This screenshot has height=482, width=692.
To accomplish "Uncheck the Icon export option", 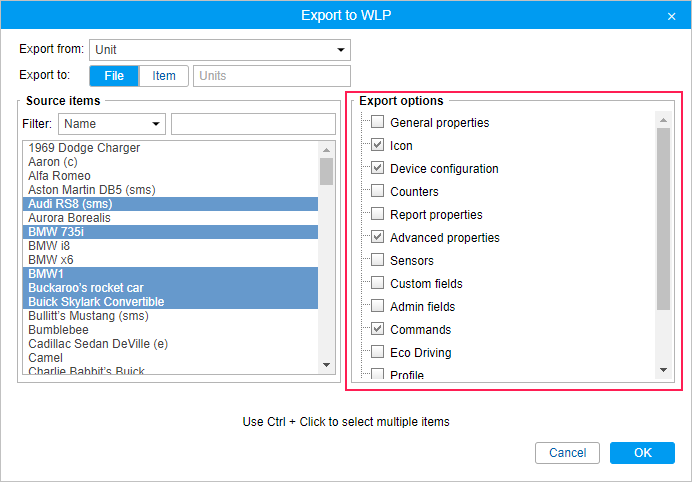I will tap(378, 146).
